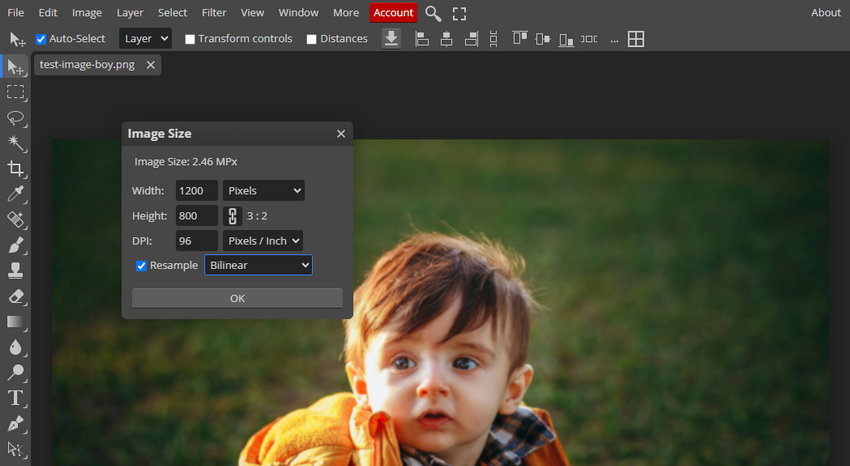Select the Spot Healing Brush tool
The height and width of the screenshot is (466, 850).
click(x=15, y=219)
